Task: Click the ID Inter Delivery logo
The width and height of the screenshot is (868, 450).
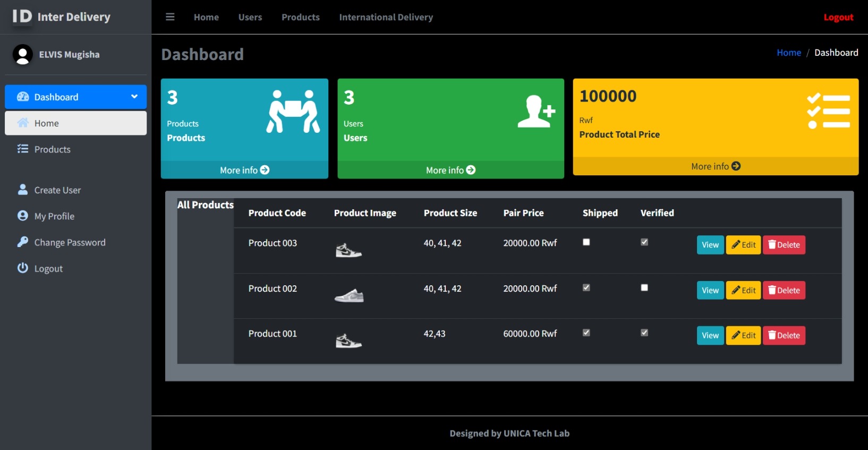Action: pyautogui.click(x=61, y=16)
